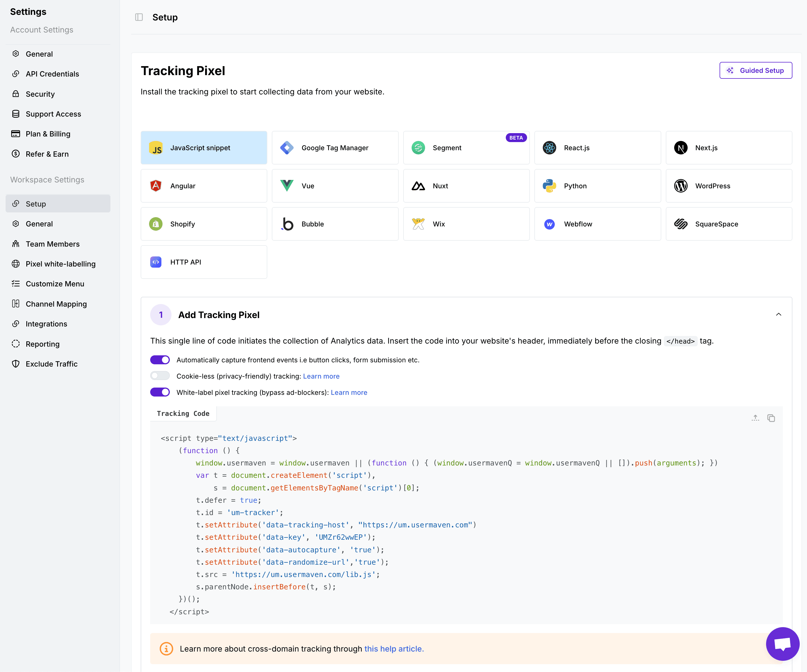Choose the Python integration tile
807x672 pixels.
click(597, 186)
